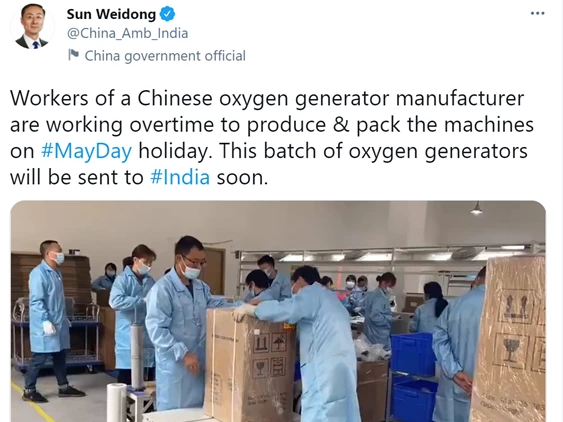The image size is (563, 422).
Task: Click the fragile glass symbol on center box
Action: tap(261, 368)
